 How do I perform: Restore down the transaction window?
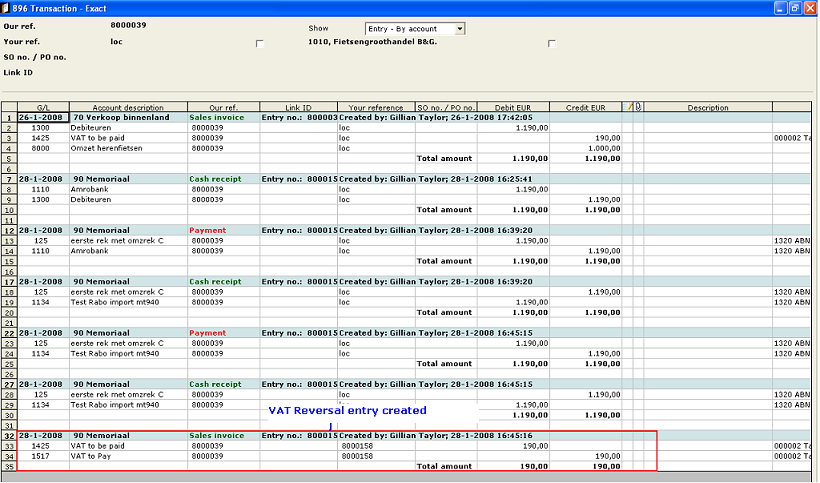pyautogui.click(x=794, y=8)
